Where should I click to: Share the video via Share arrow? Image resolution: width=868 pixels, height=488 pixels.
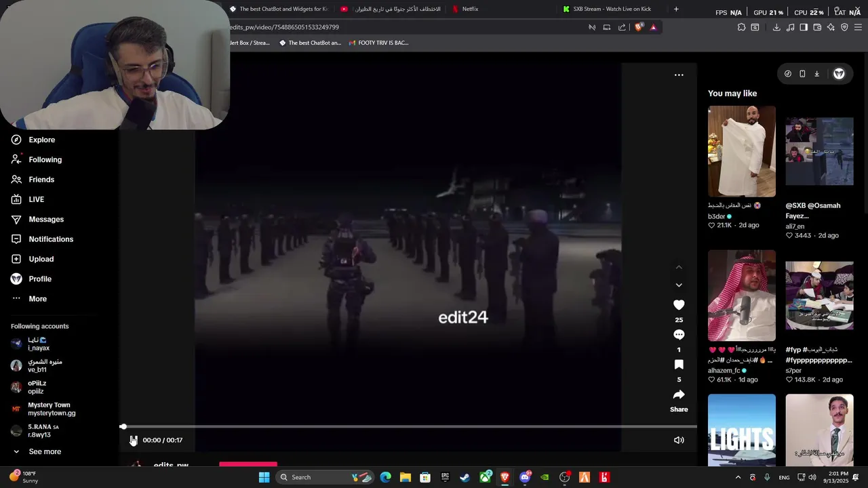pyautogui.click(x=679, y=394)
